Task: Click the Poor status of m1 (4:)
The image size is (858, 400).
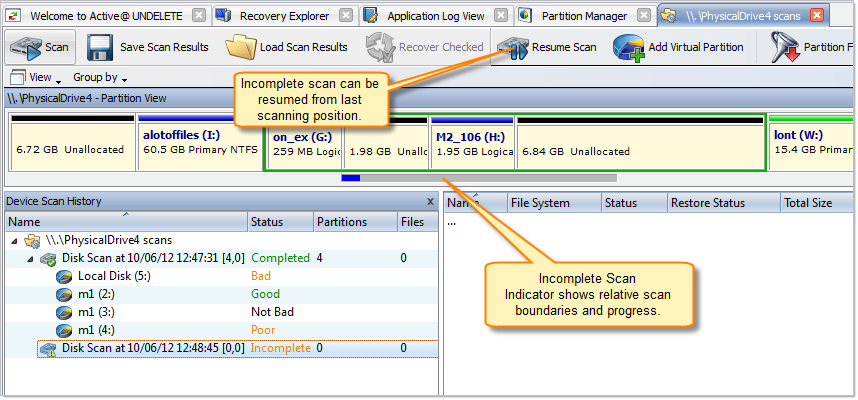Action: click(x=263, y=331)
